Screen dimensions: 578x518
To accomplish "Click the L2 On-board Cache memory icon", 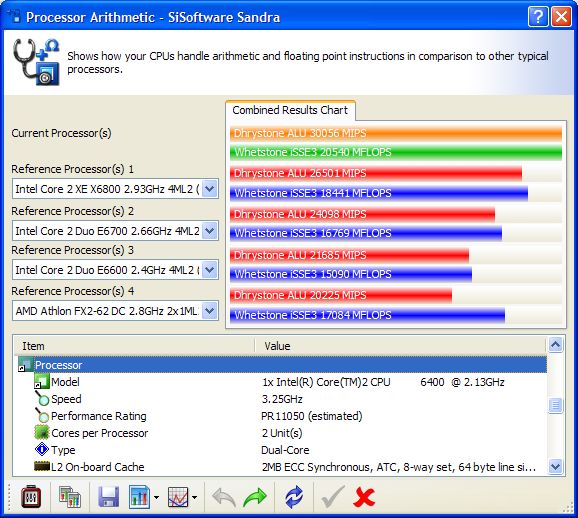I will [x=42, y=466].
